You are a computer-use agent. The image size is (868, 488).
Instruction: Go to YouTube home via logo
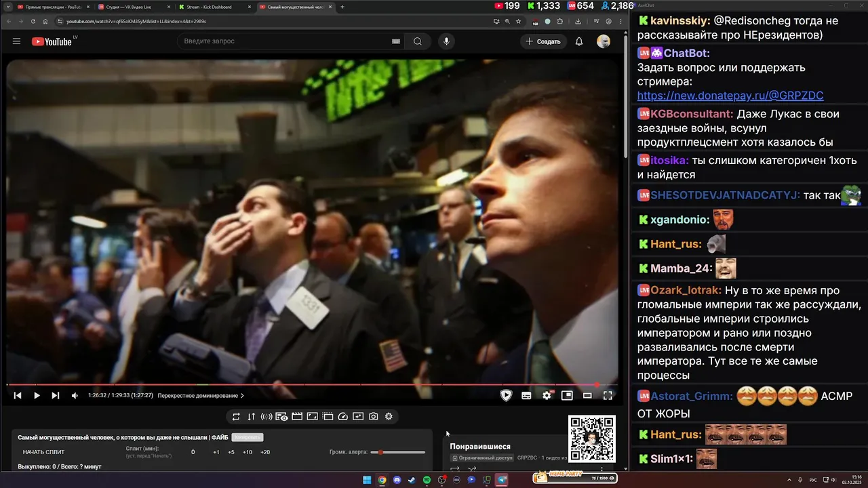[52, 41]
